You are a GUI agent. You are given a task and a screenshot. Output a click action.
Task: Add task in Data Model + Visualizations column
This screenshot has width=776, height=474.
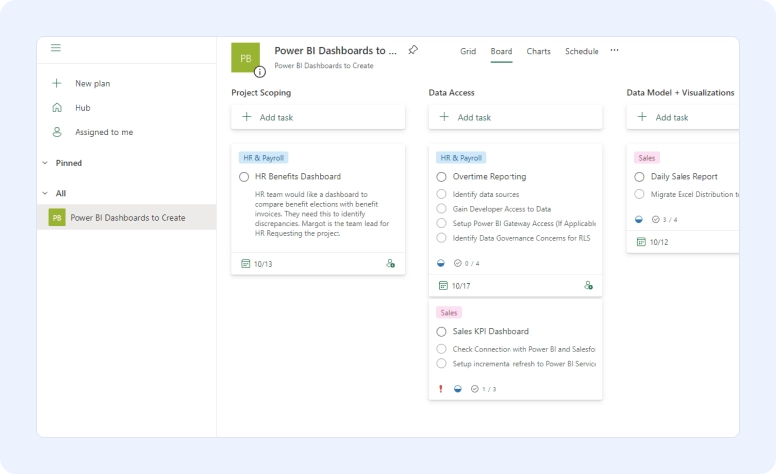[682, 117]
